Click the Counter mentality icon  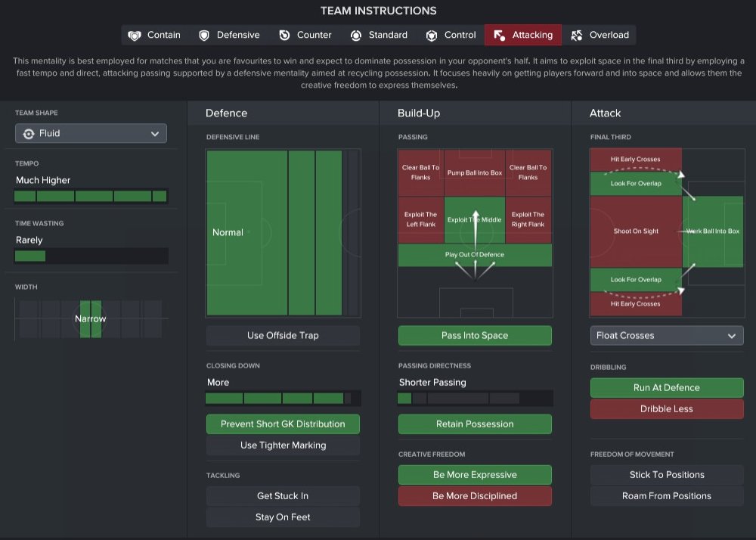(284, 36)
